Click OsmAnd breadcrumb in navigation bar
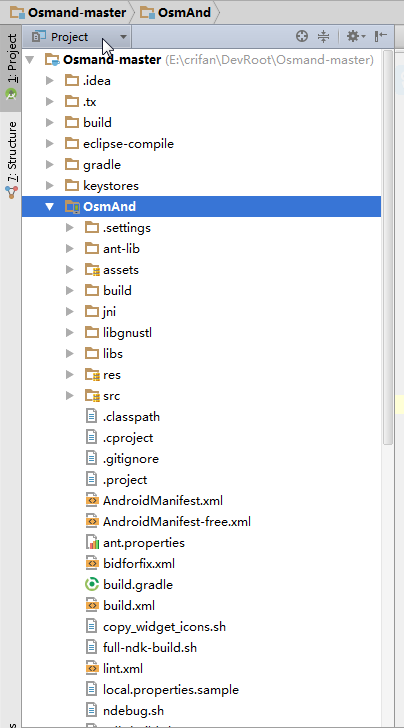Viewport: 404px width, 728px height. [x=176, y=13]
